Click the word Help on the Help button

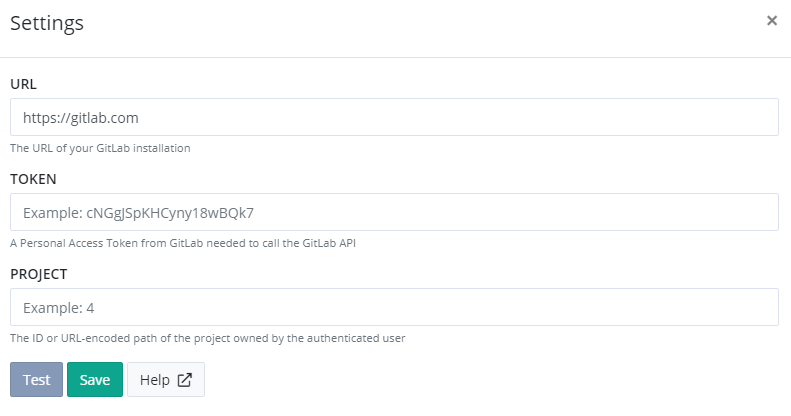click(155, 380)
